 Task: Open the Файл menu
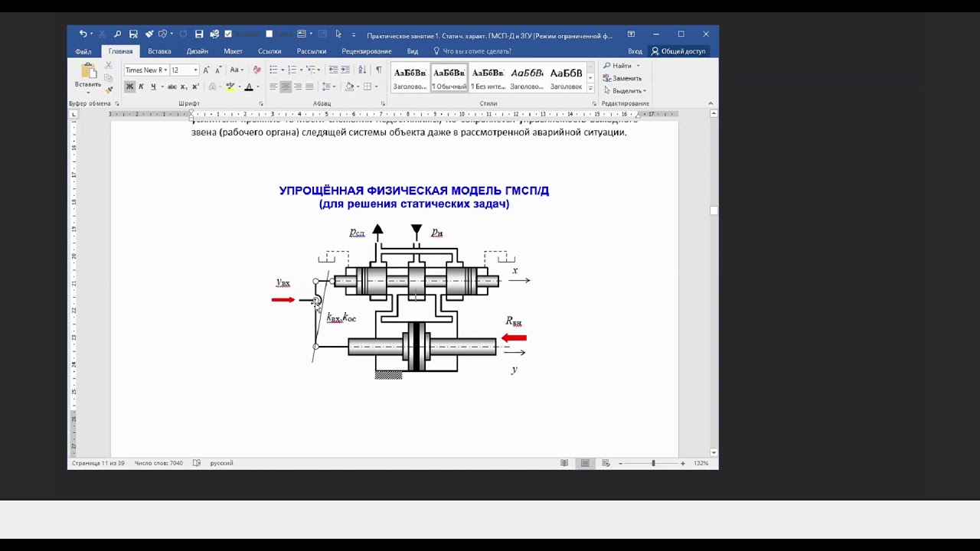pyautogui.click(x=83, y=51)
